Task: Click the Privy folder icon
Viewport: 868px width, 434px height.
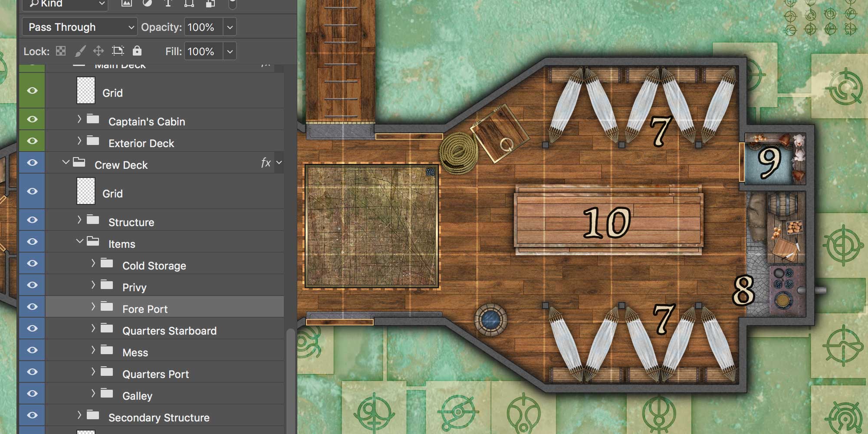Action: pos(107,285)
